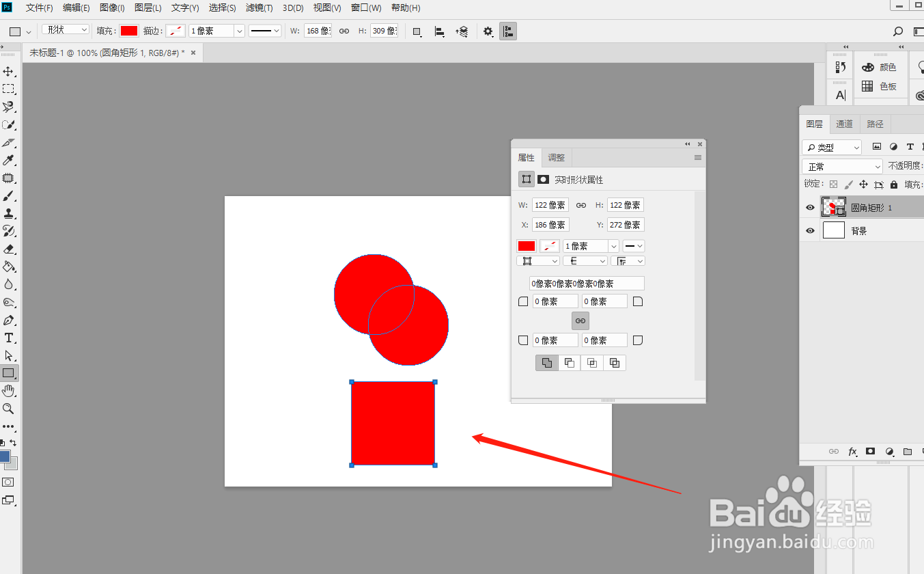Toggle the Mask properties view in Properties panel

(x=543, y=179)
